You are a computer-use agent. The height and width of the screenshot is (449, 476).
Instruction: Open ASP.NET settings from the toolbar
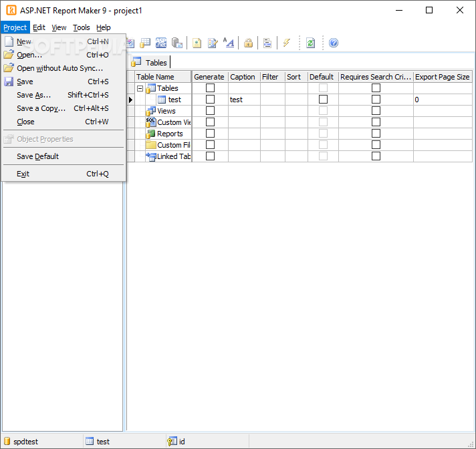click(161, 43)
